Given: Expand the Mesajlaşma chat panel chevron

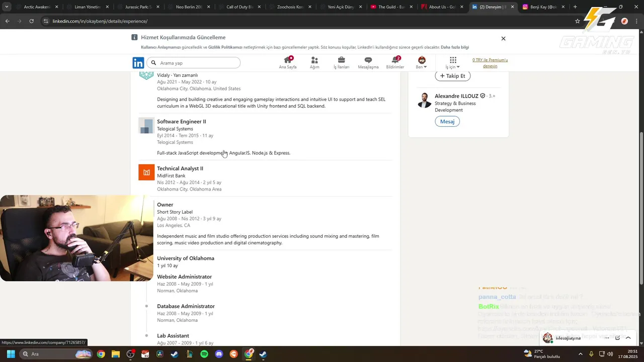Looking at the screenshot, I should [x=628, y=338].
